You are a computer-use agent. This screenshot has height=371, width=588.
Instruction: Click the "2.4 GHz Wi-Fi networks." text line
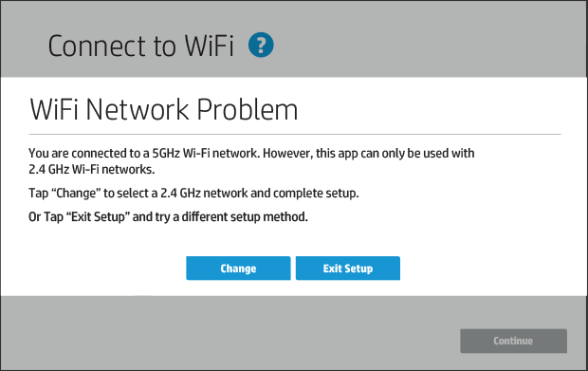click(91, 170)
